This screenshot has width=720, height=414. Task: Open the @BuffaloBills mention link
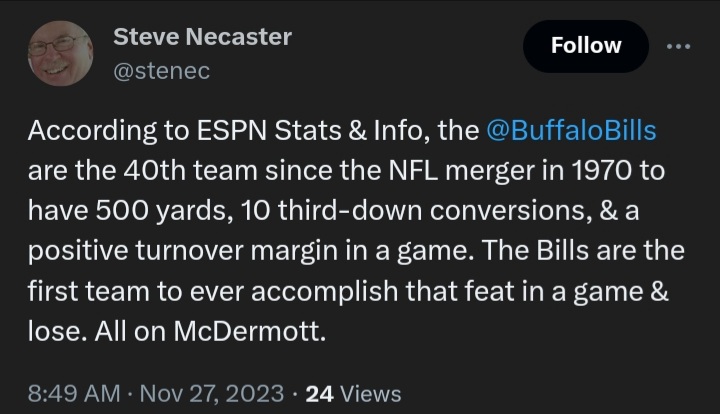point(570,131)
